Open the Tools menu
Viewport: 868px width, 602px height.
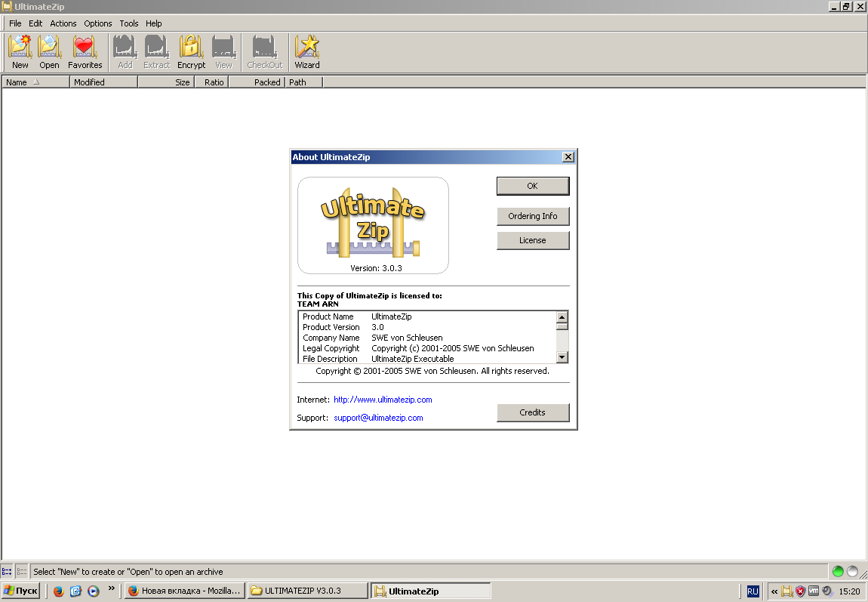[129, 23]
